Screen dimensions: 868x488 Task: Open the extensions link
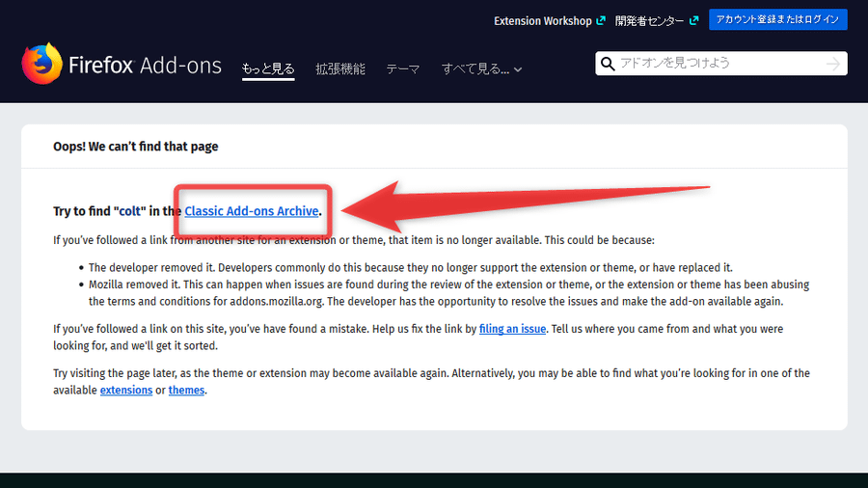(126, 390)
